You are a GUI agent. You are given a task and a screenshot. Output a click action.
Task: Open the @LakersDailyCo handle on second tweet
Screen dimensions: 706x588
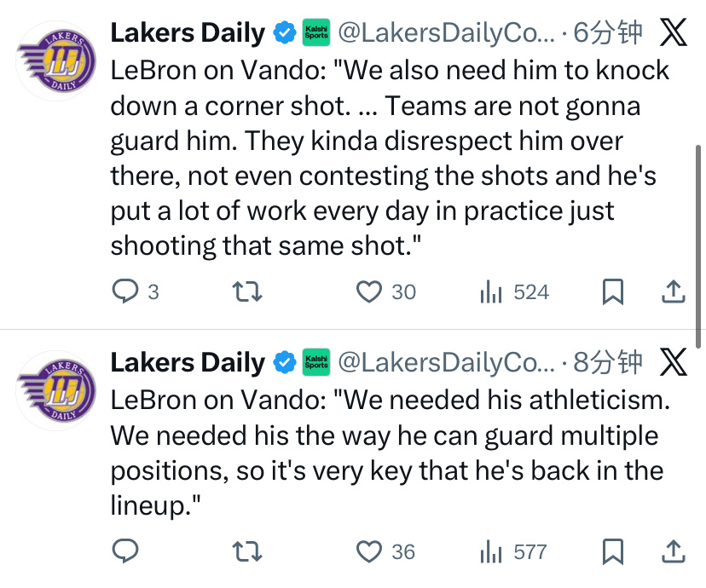pos(446,362)
